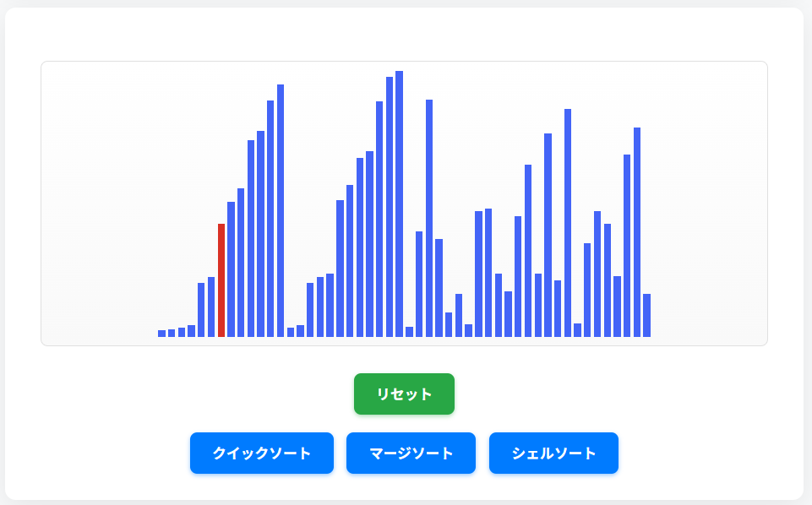
Task: Select the bar just left of the tallest bar
Action: [x=390, y=207]
